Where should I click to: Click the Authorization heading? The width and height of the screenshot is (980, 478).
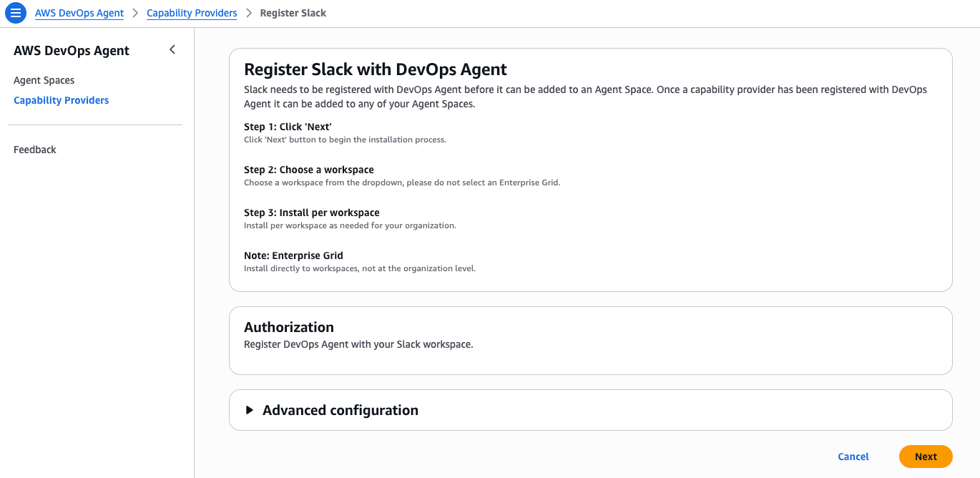[289, 327]
